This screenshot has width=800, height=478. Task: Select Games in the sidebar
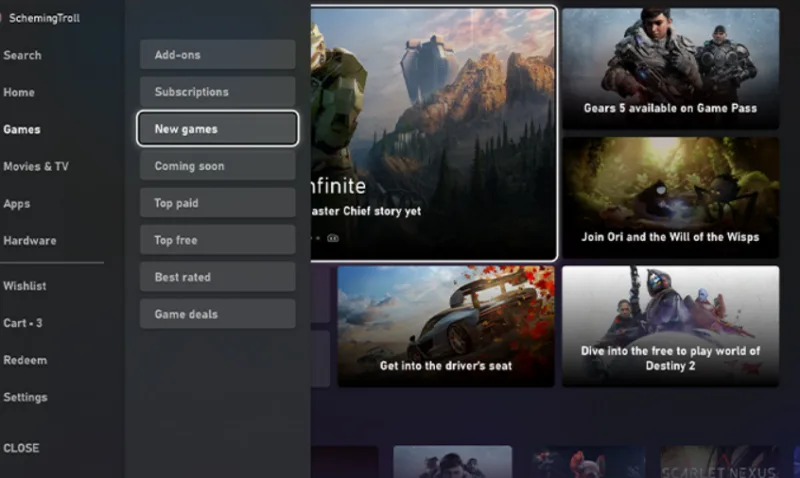click(22, 130)
